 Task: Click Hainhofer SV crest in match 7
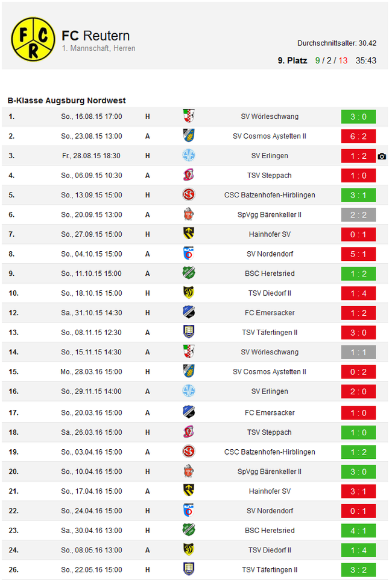189,234
